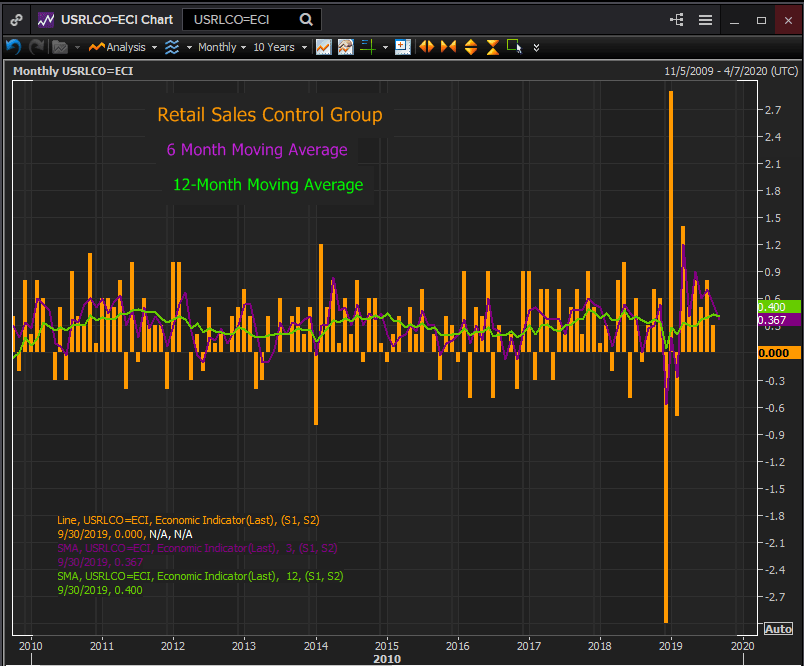Toggle Auto scaling at bottom right
804x666 pixels.
pyautogui.click(x=778, y=628)
